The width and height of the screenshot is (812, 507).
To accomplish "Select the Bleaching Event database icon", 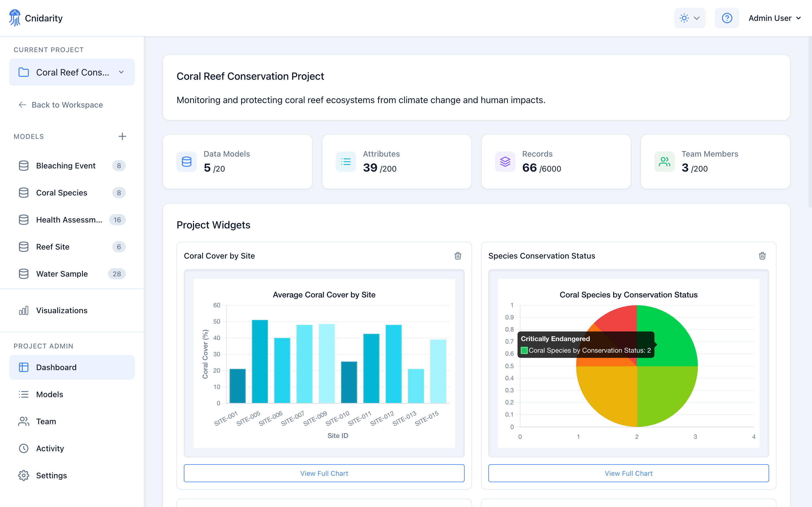I will coord(23,165).
